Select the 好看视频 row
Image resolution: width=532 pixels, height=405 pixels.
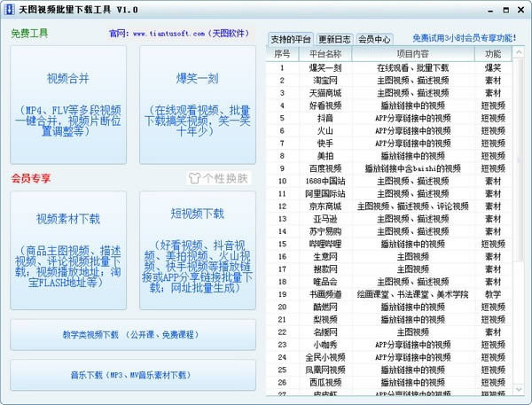click(x=389, y=105)
